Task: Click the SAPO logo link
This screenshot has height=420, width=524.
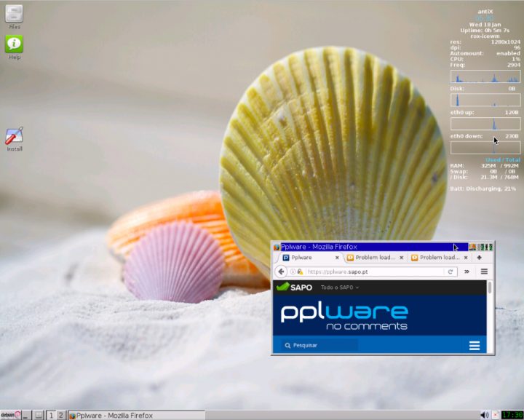Action: 295,288
